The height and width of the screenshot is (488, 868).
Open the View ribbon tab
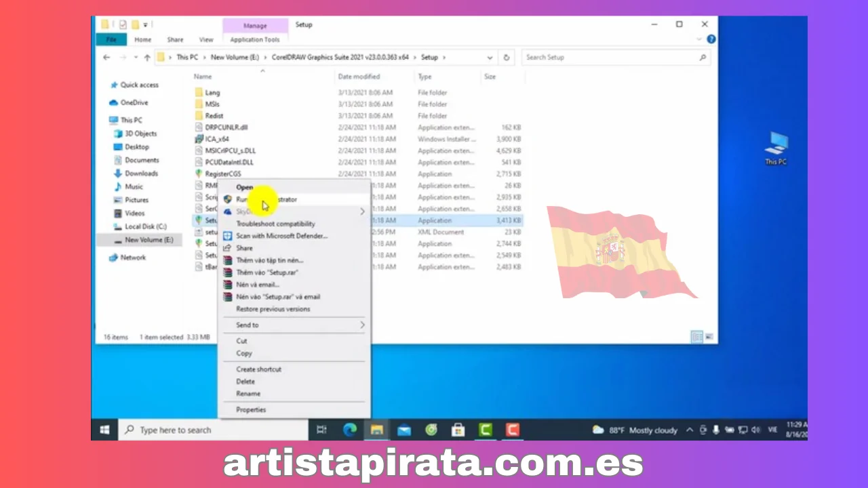tap(206, 39)
